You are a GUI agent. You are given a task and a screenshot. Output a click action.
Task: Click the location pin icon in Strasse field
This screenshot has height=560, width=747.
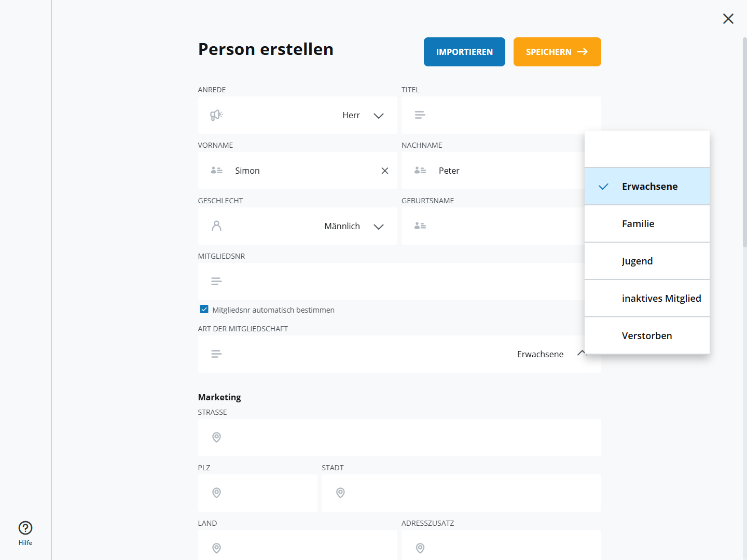click(x=217, y=437)
